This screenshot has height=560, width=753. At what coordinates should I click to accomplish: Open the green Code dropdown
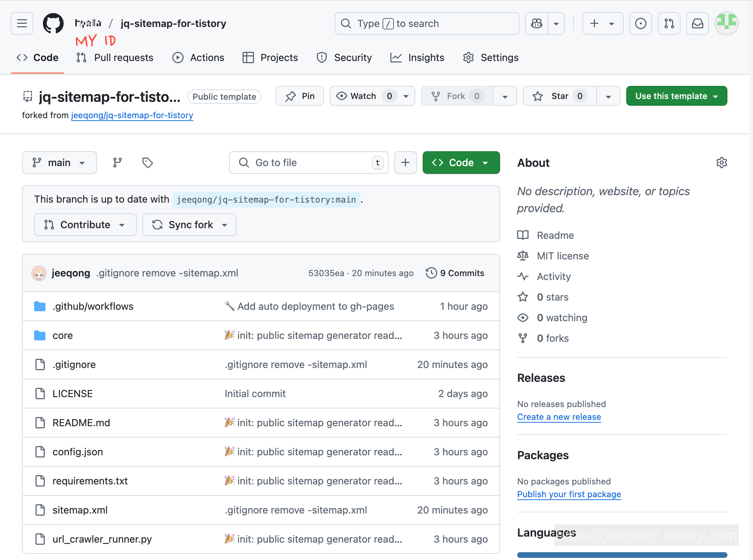point(461,163)
